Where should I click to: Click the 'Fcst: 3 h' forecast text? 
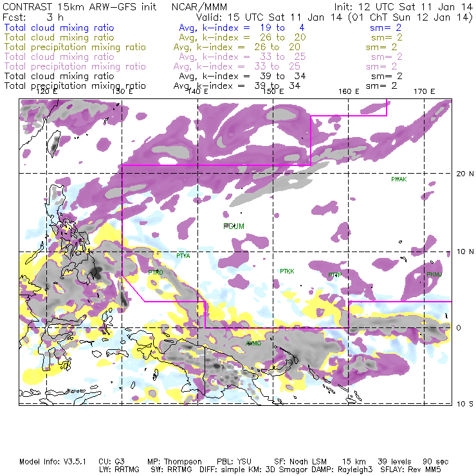[x=33, y=17]
